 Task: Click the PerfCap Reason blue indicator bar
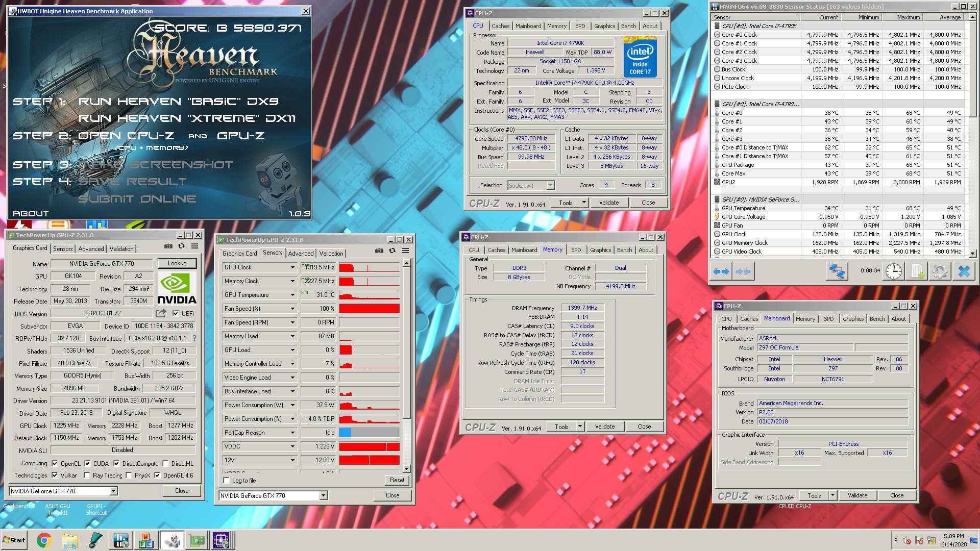[x=345, y=433]
